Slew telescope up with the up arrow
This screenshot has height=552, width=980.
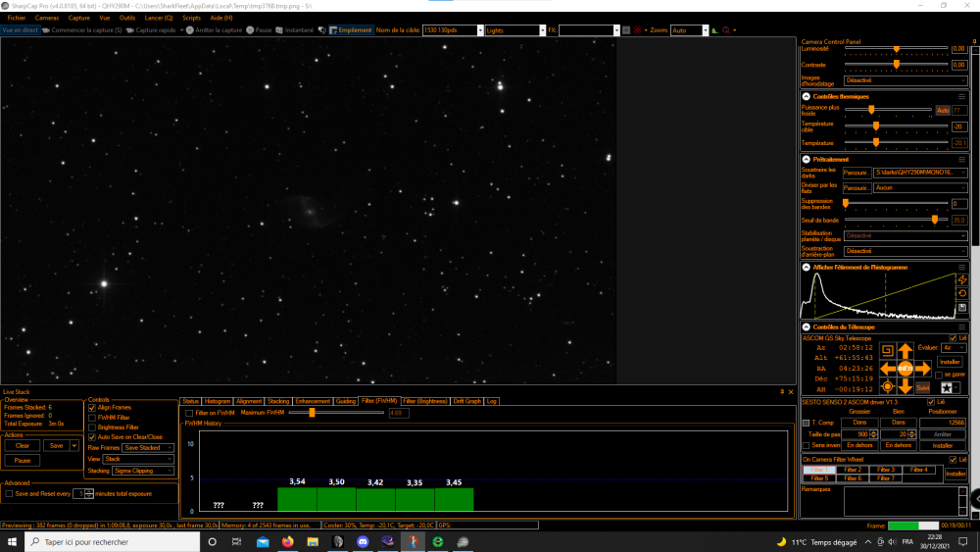[905, 351]
